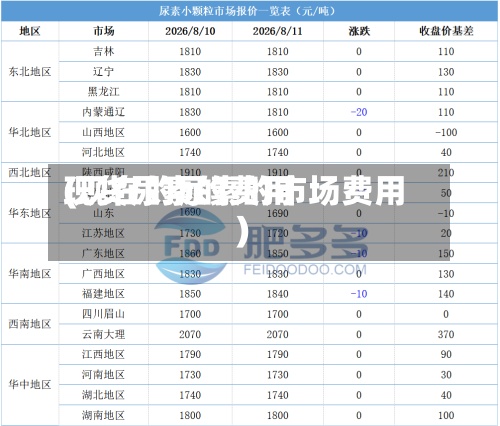The width and height of the screenshot is (500, 426).
Task: Click the 1840 price in 福建地区 row
Action: point(277,294)
